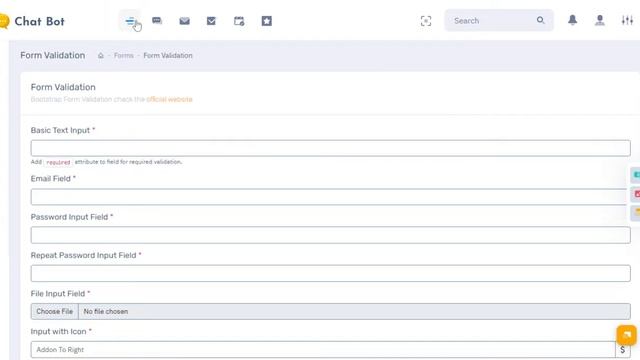Open the calendar icon
The height and width of the screenshot is (360, 640).
[239, 21]
